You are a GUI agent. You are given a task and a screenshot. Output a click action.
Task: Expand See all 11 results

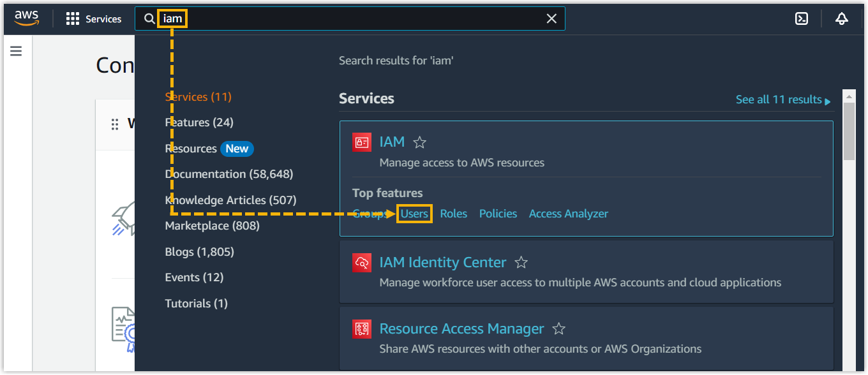pos(783,99)
